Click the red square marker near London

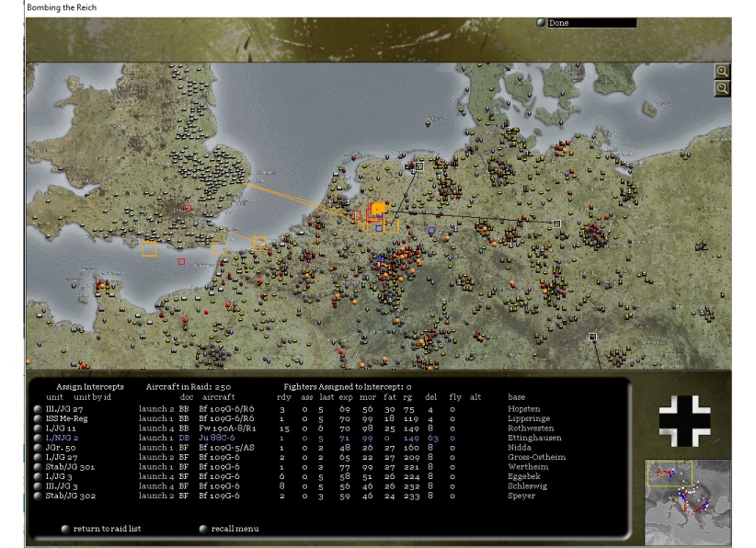(x=188, y=208)
